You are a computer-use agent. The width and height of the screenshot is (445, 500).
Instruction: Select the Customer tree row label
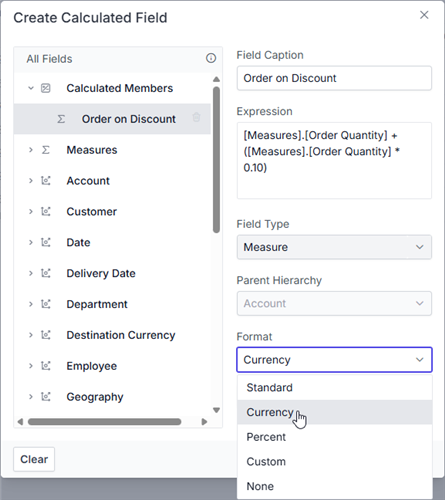(x=92, y=211)
